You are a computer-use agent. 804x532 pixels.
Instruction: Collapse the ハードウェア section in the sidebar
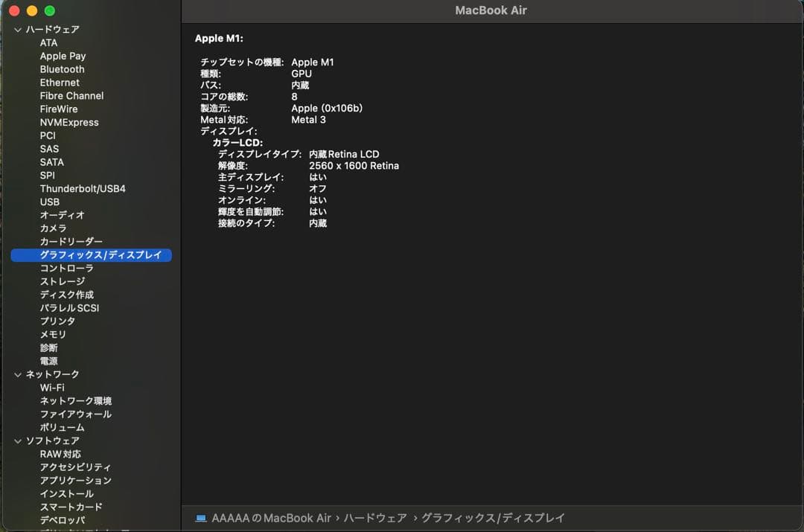(16, 29)
